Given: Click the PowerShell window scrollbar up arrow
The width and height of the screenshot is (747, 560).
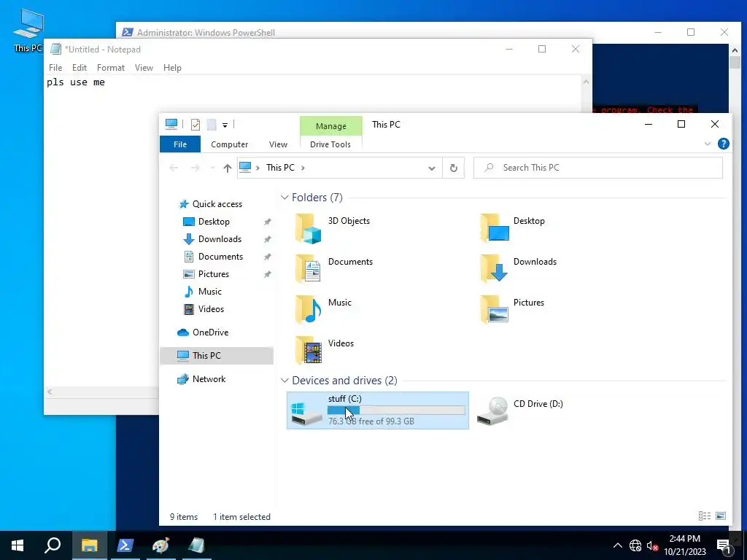Looking at the screenshot, I should [735, 50].
